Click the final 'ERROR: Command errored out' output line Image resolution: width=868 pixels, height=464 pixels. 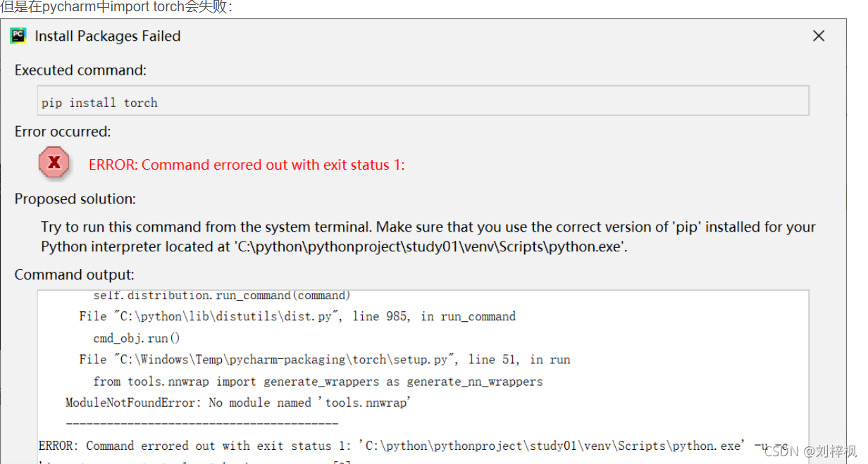click(413, 446)
